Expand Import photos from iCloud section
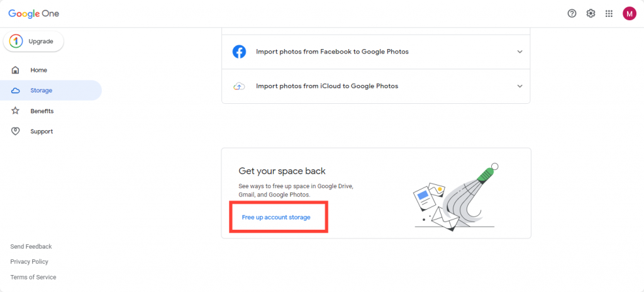The height and width of the screenshot is (292, 644). 519,86
